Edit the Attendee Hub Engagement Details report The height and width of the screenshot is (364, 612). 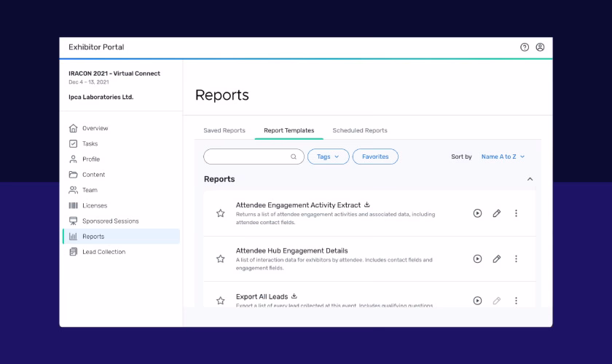point(496,258)
